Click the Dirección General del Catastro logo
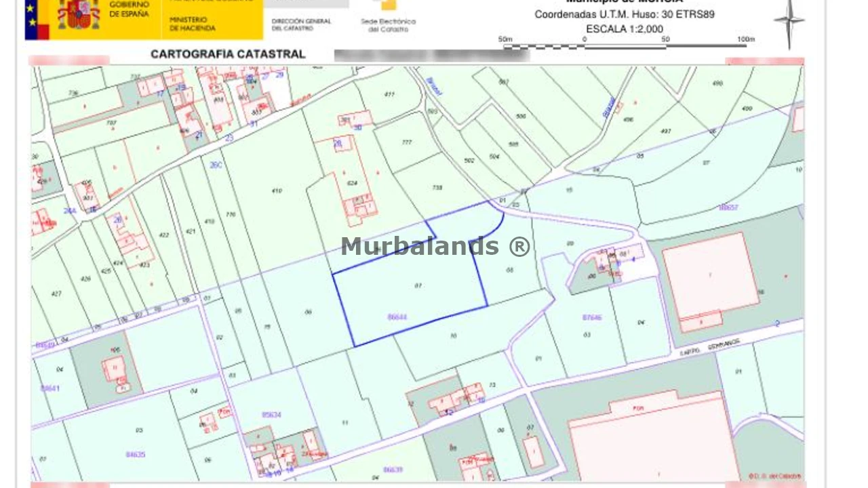The height and width of the screenshot is (488, 868). click(301, 24)
